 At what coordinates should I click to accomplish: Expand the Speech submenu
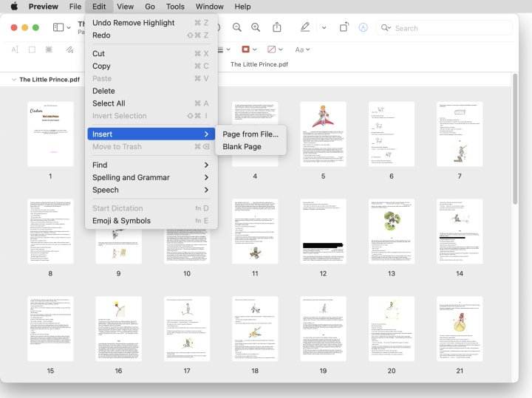(151, 191)
